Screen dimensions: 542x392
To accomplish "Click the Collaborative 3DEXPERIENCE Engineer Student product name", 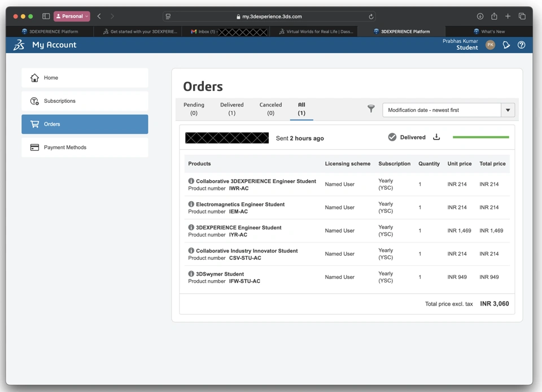I will 256,181.
